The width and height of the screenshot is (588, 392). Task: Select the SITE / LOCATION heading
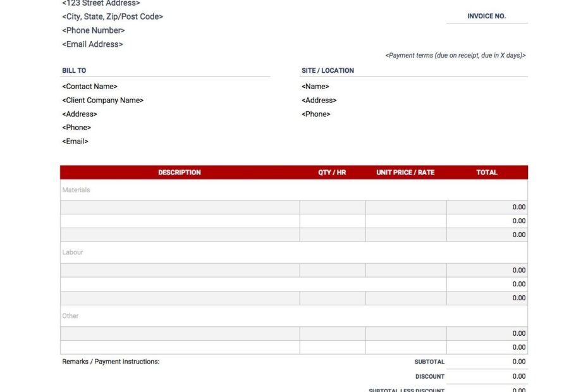[328, 70]
